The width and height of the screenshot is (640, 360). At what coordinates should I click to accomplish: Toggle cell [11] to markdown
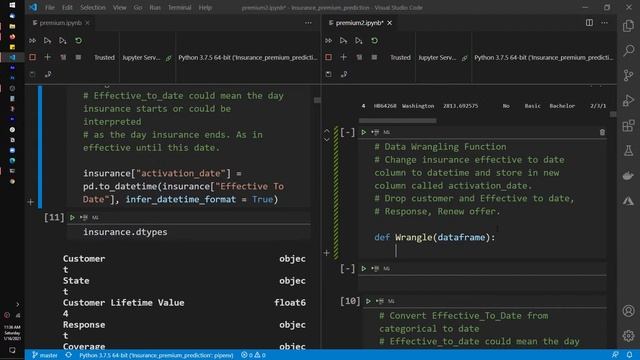click(x=95, y=218)
